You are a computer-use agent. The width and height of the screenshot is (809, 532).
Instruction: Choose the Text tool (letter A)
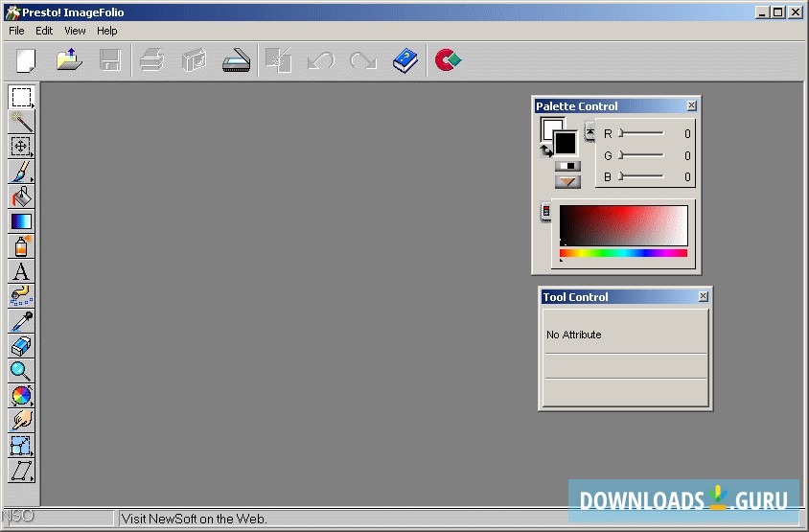(21, 271)
